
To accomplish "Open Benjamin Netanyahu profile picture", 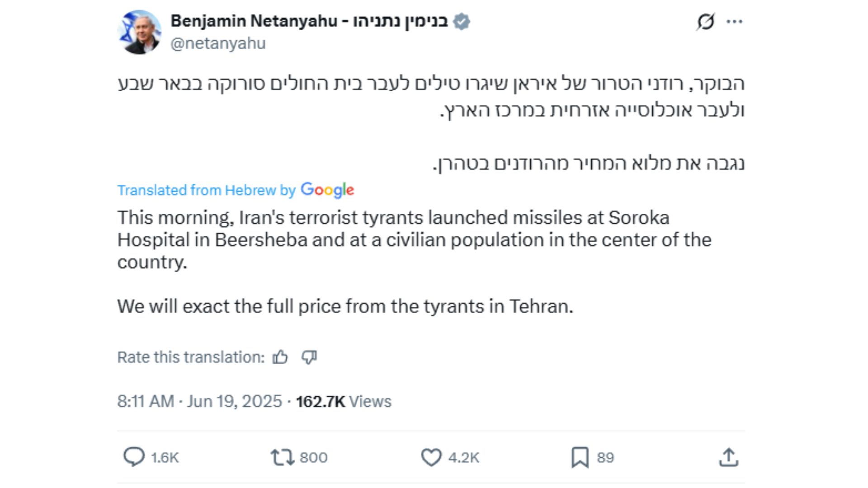I will tap(139, 32).
